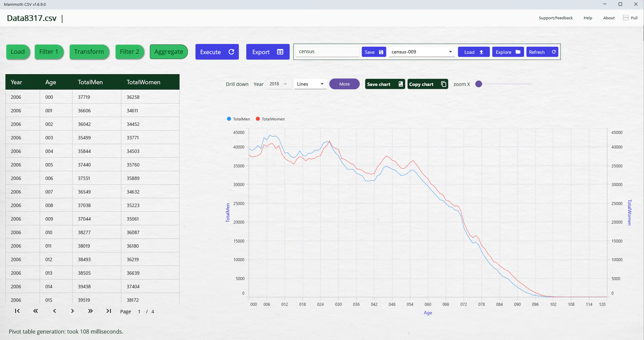Viewport: 644px width, 340px height.
Task: Go to last page of table
Action: tap(109, 311)
